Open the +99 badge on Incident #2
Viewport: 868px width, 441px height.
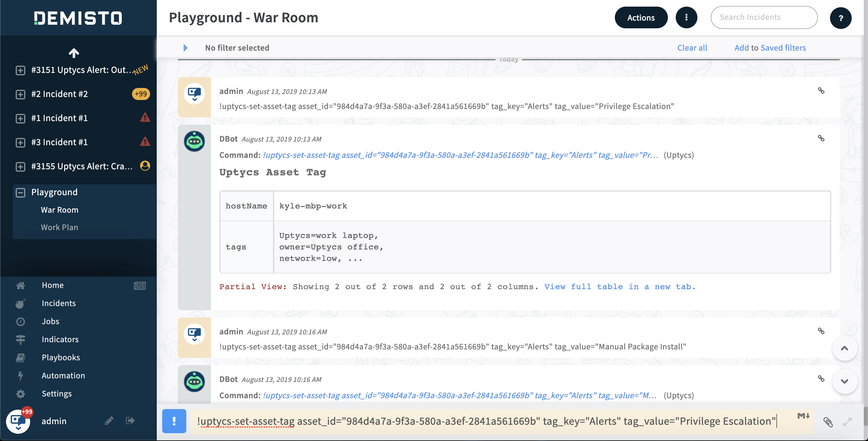pyautogui.click(x=141, y=94)
